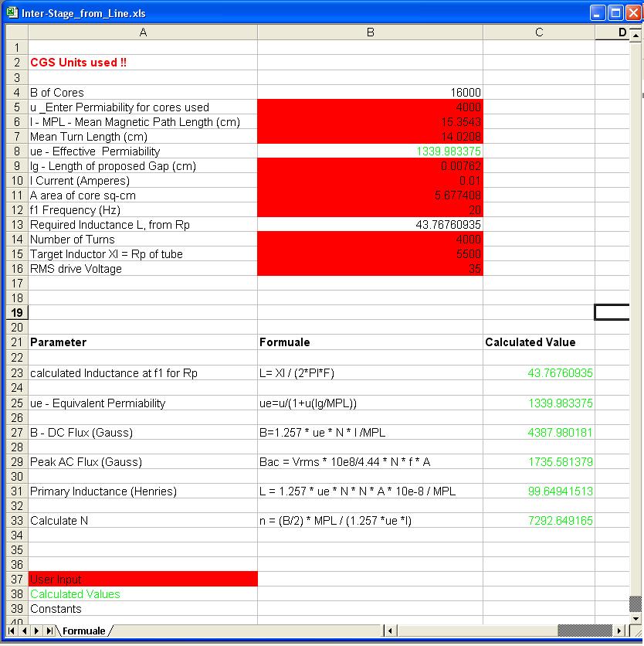Go to last sheet with tab navigation arrow

pos(49,631)
